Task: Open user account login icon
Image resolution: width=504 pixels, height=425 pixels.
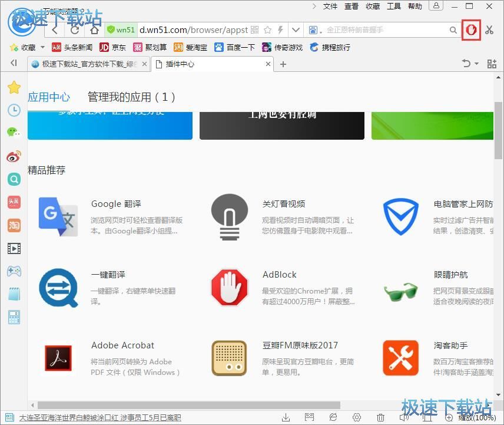Action: (436, 5)
